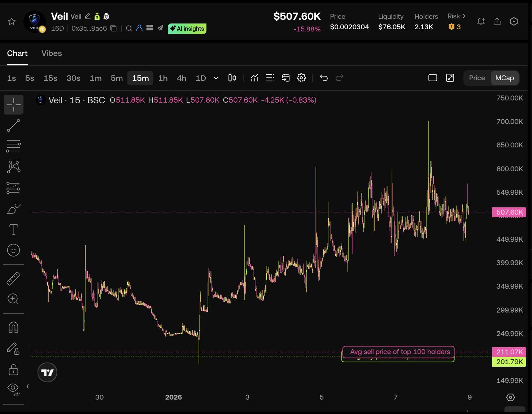Click the 211.07K avg sell price label
This screenshot has width=532, height=414.
point(509,352)
